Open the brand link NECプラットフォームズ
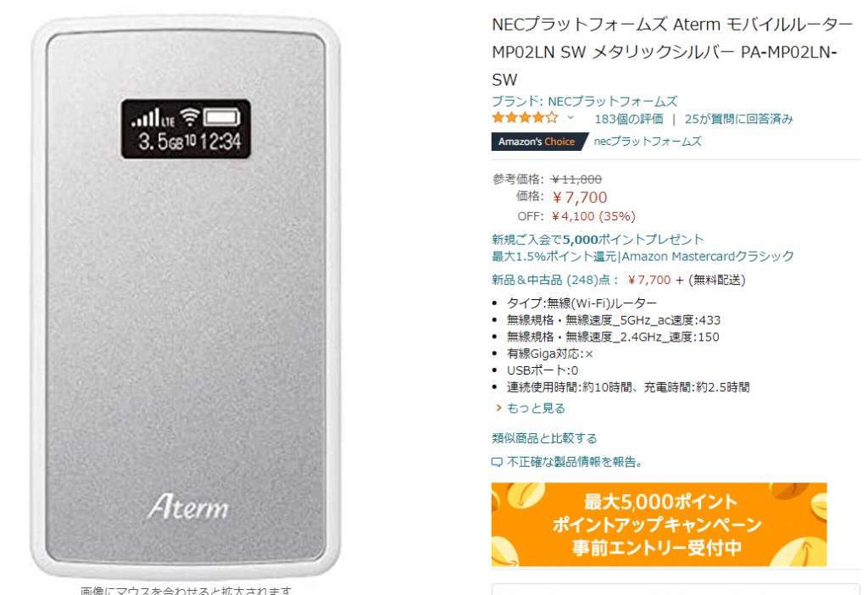 pyautogui.click(x=585, y=102)
